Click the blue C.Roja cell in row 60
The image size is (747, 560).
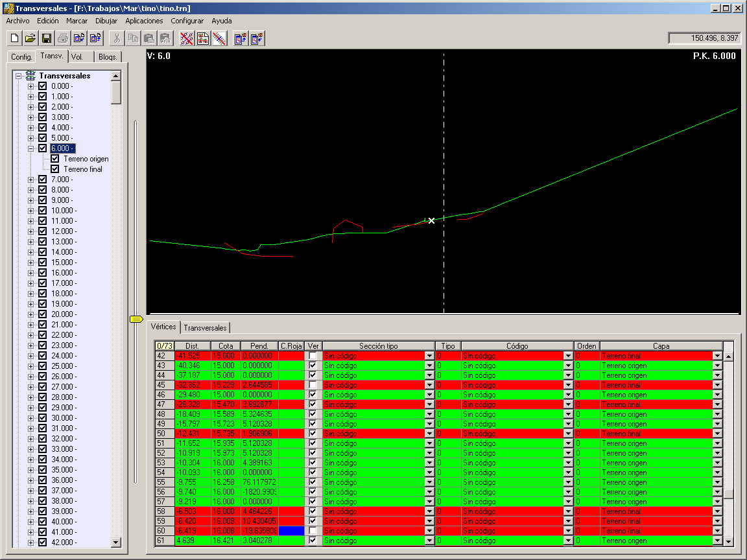click(x=291, y=530)
